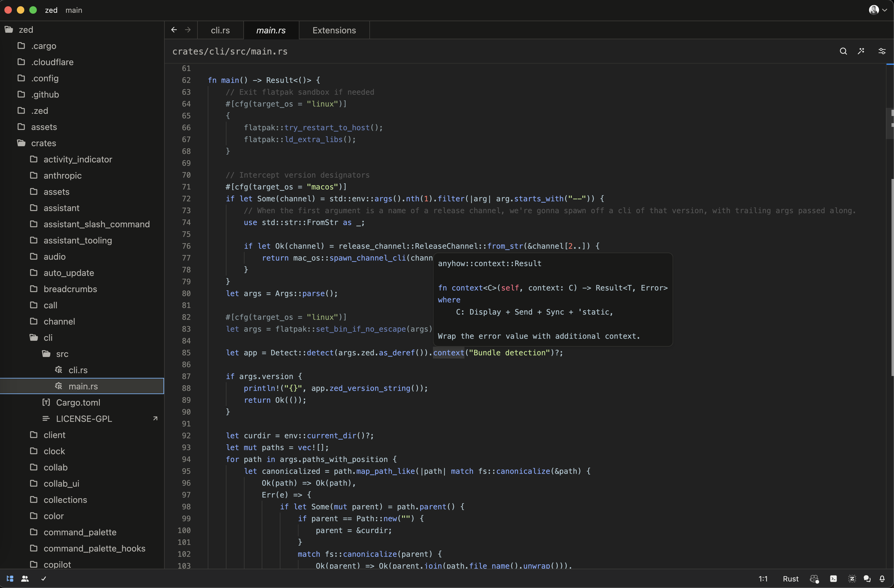Expand the .github folder
This screenshot has height=588, width=894.
[82, 94]
